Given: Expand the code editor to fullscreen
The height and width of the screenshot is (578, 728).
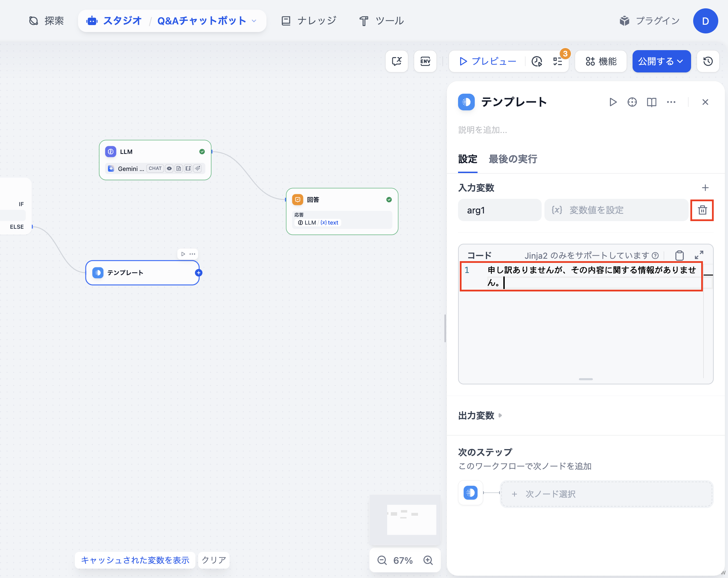Looking at the screenshot, I should pyautogui.click(x=699, y=255).
